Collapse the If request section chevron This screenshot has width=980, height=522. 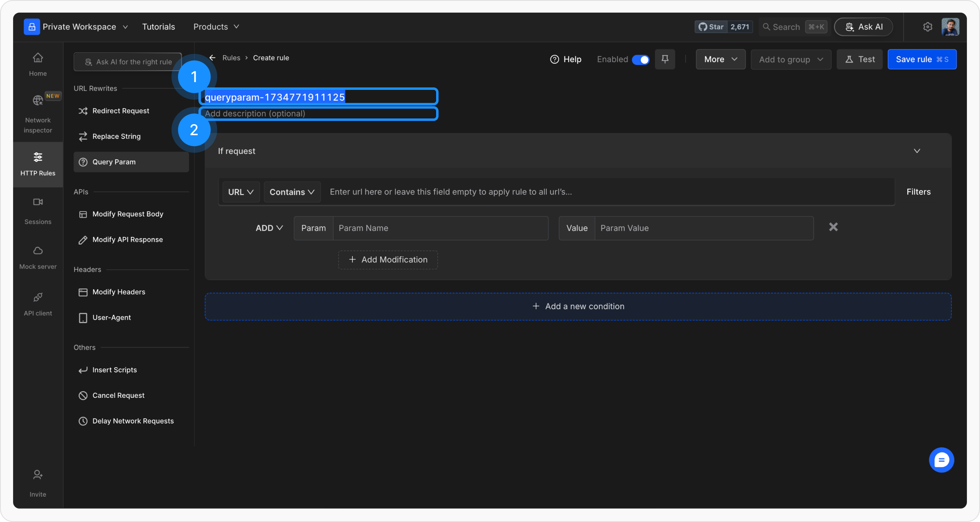pyautogui.click(x=917, y=151)
